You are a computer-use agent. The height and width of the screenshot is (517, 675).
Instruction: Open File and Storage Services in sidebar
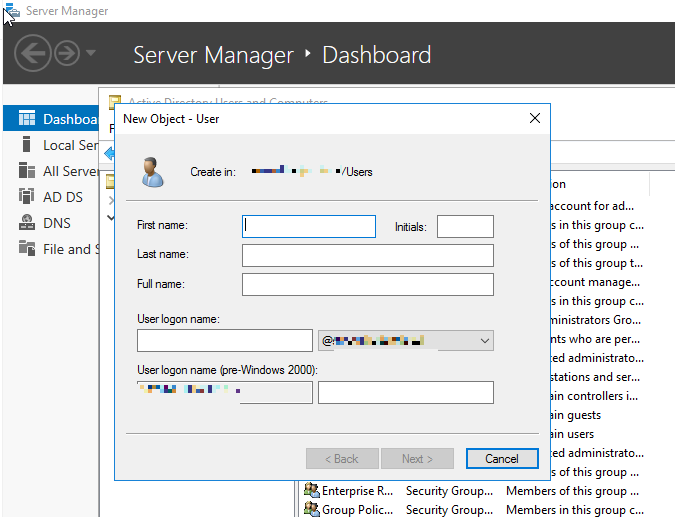51,249
